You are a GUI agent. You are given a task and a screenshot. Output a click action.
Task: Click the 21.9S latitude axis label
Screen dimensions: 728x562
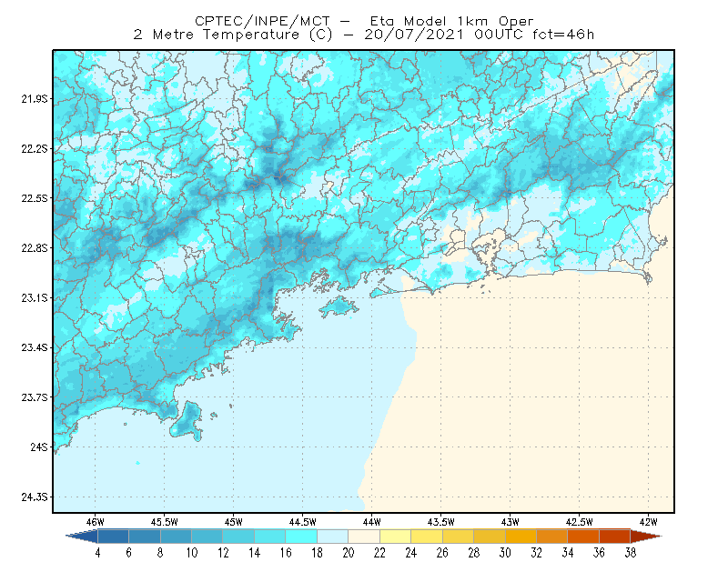point(35,98)
